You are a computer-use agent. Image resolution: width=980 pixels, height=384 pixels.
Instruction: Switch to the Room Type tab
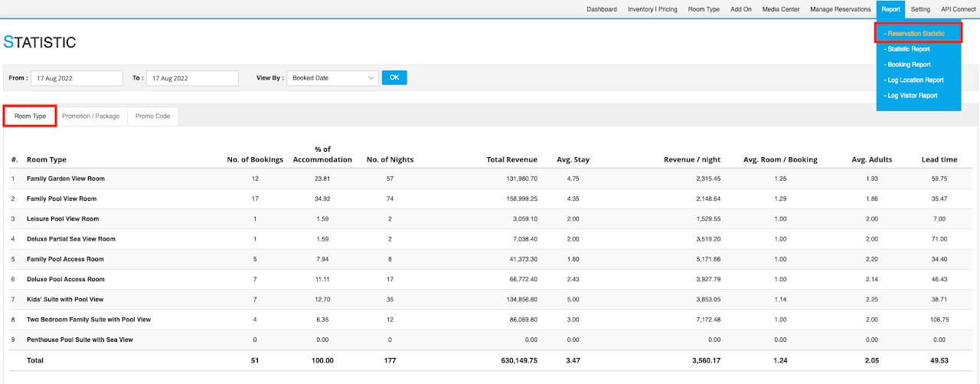click(x=31, y=117)
